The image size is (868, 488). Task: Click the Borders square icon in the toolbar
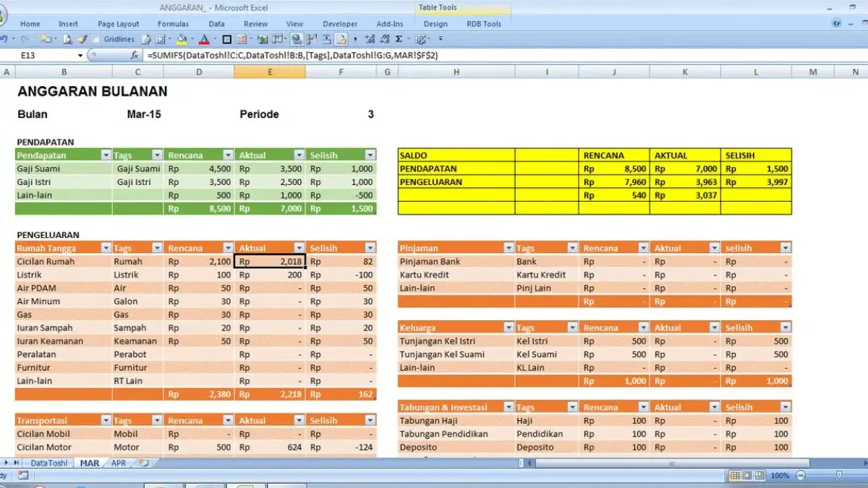[x=226, y=39]
